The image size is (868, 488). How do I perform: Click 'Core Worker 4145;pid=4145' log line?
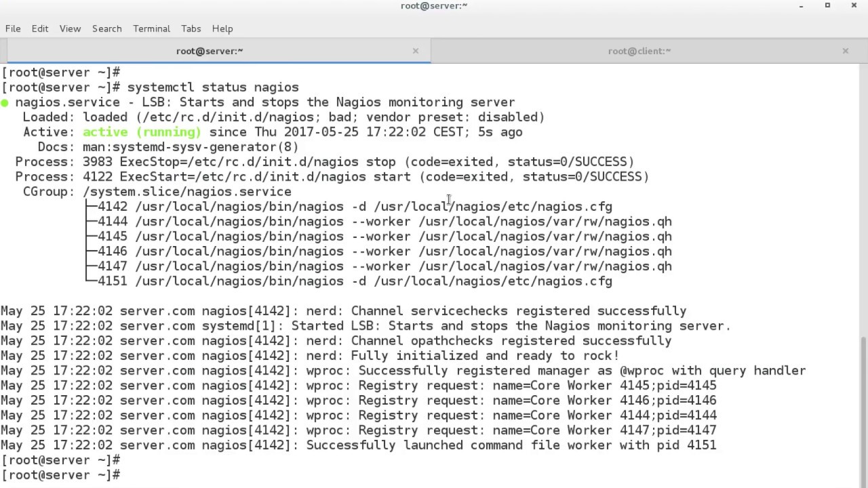(359, 386)
